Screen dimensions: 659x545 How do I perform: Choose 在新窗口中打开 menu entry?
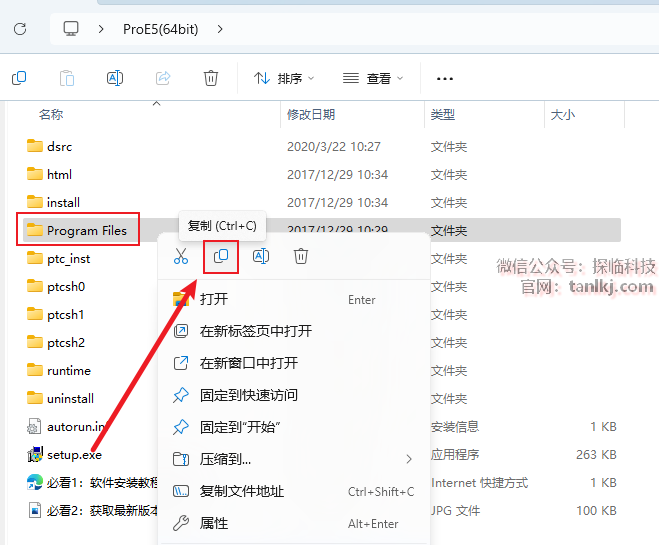(x=294, y=363)
